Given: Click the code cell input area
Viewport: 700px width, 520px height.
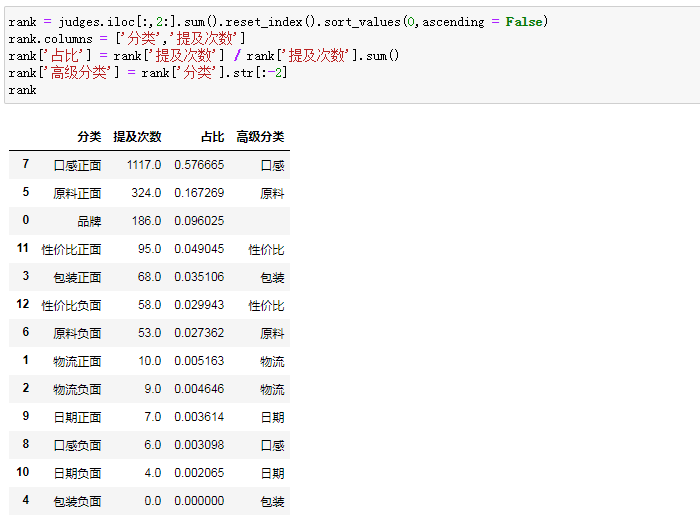Looking at the screenshot, I should (353, 55).
